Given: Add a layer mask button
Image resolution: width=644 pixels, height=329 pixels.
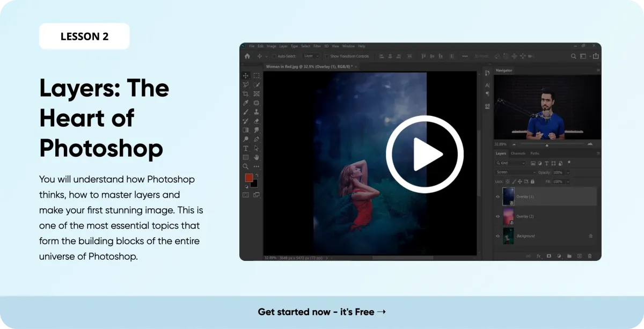Looking at the screenshot, I should point(549,256).
